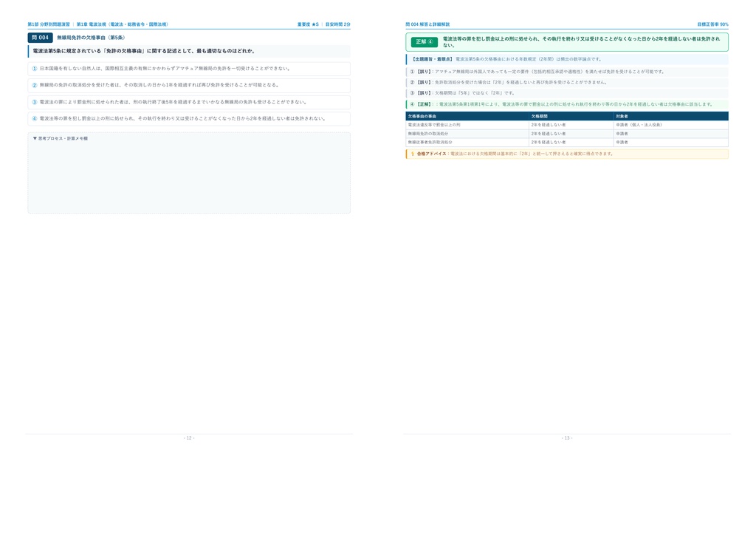
Task: Select answer choice ② about 1年を経過すれば
Action: coord(189,85)
